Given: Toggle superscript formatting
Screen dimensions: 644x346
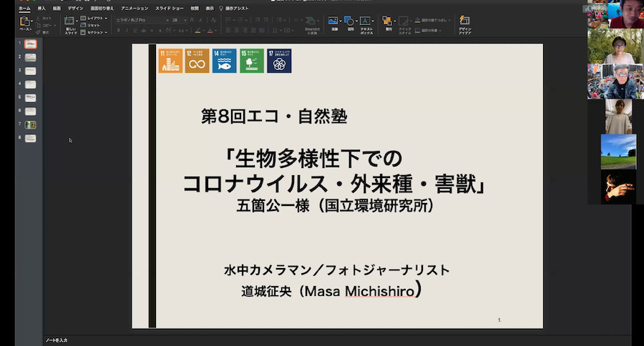Looking at the screenshot, I should [x=152, y=30].
